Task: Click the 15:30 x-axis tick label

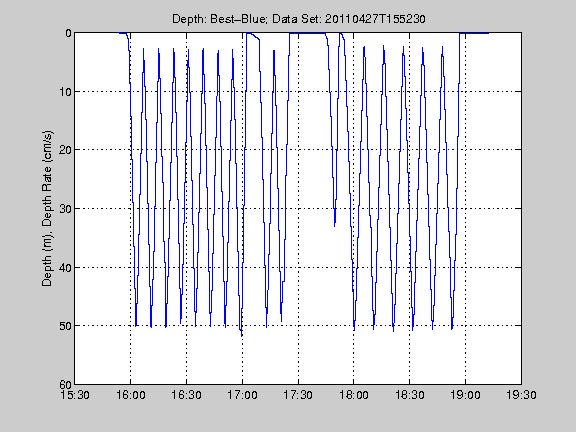Action: click(x=75, y=395)
